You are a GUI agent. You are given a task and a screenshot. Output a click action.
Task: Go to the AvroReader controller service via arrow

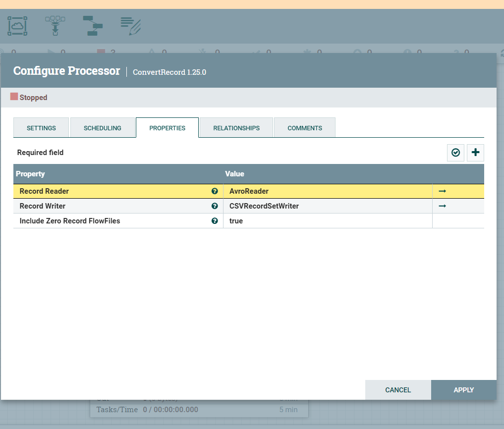tap(442, 191)
